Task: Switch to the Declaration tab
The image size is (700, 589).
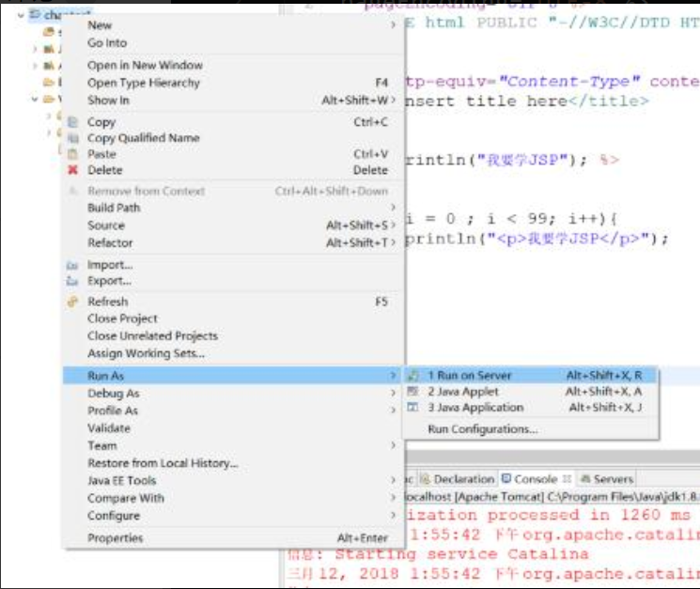Action: (458, 479)
